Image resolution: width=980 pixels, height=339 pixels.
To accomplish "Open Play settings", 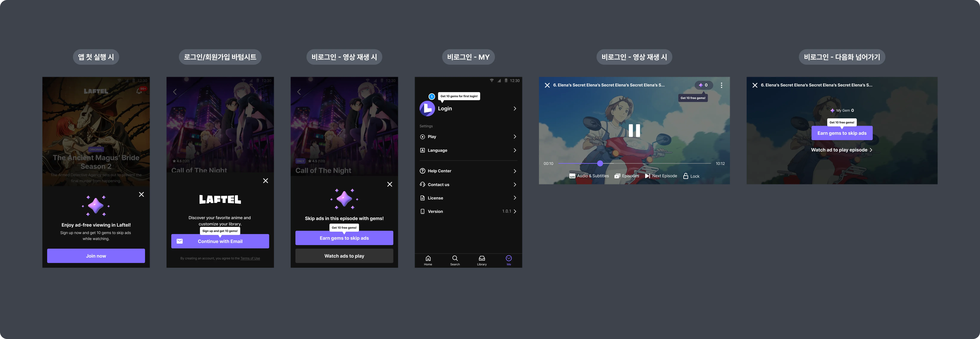I will (468, 137).
